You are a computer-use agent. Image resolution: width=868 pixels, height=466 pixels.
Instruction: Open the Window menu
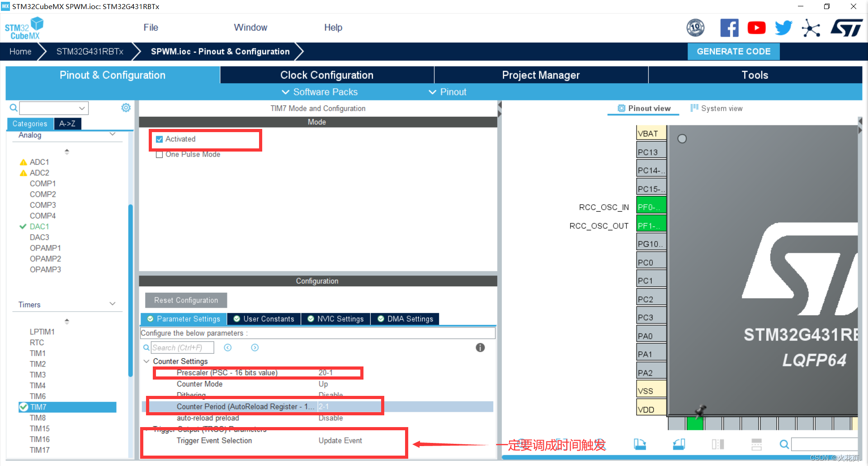coord(250,28)
